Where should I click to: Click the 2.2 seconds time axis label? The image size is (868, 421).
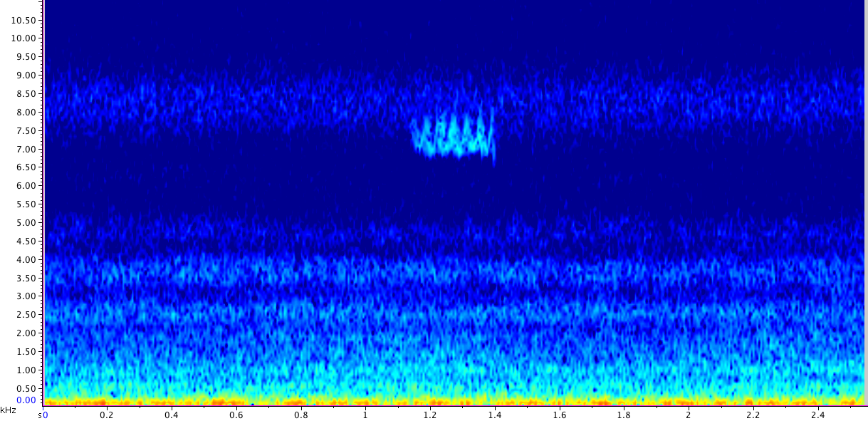click(753, 415)
